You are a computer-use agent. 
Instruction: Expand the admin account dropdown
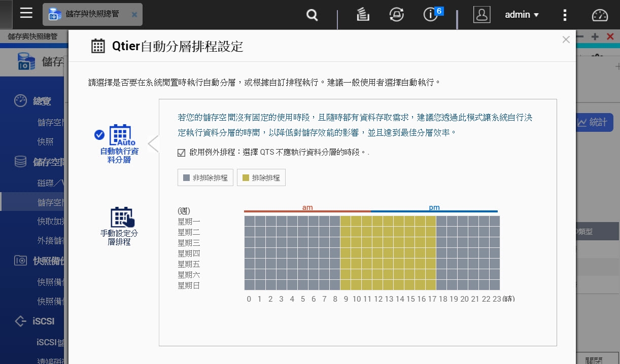tap(522, 15)
